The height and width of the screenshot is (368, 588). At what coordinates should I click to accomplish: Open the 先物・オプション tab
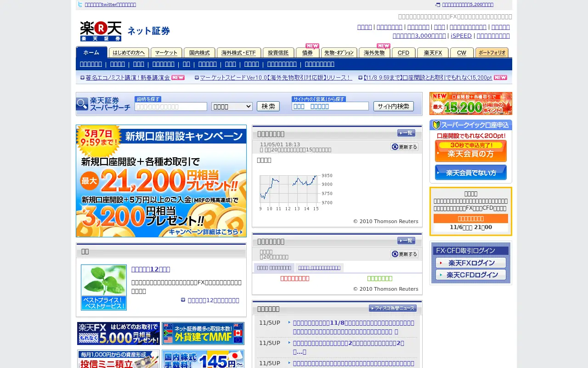339,52
